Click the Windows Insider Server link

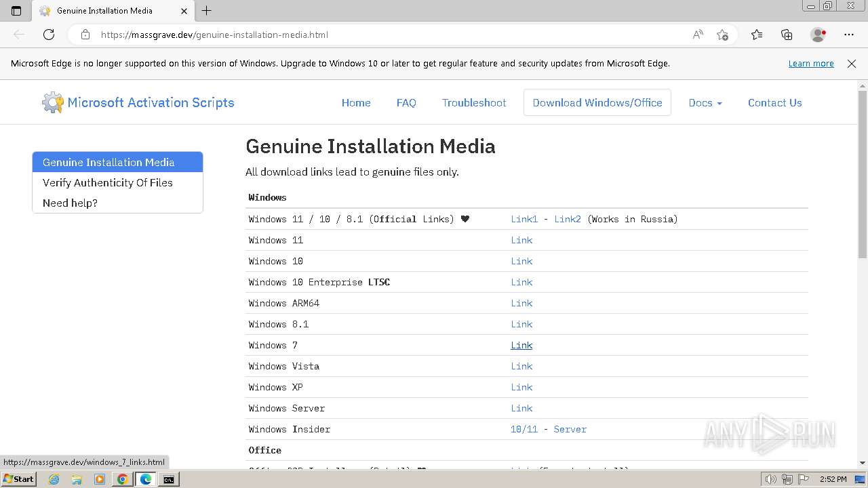(570, 429)
